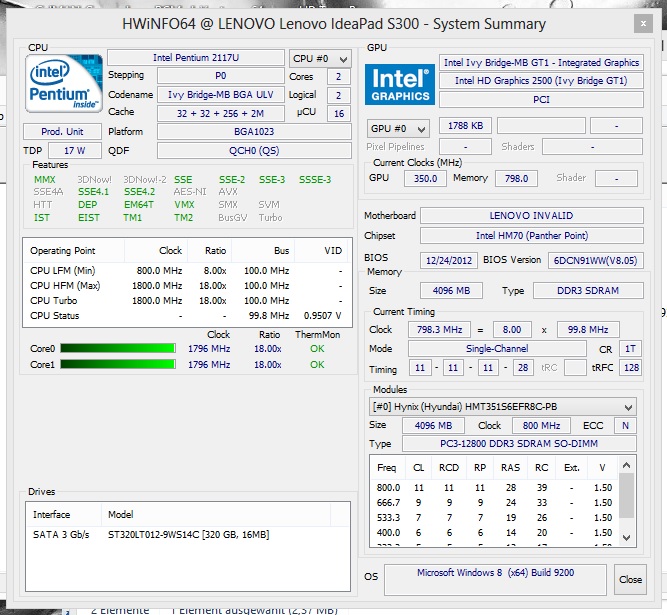This screenshot has height=615, width=667.
Task: Click the OS field Microsoft Windows 8 (x64)
Action: (495, 579)
